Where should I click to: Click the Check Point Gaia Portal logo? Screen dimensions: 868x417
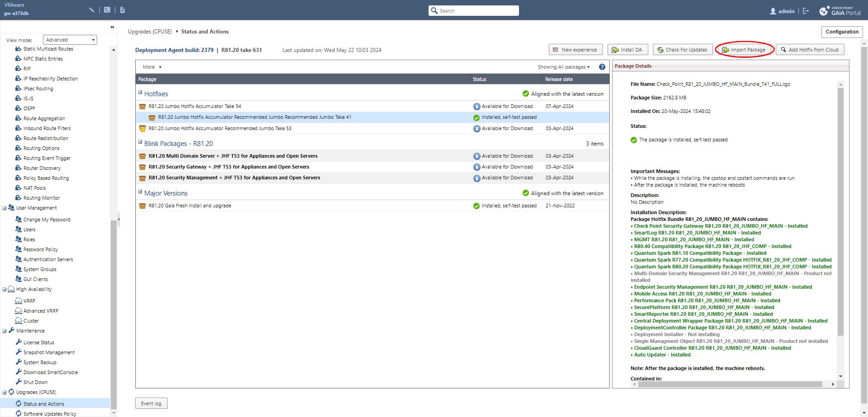840,11
